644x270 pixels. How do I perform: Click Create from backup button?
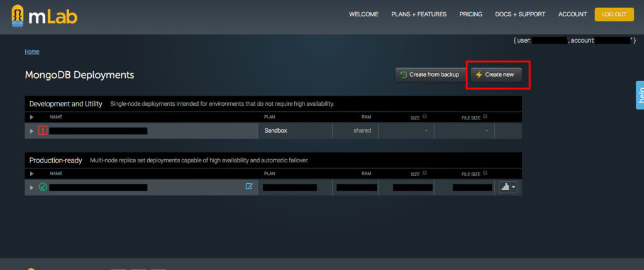pos(430,75)
